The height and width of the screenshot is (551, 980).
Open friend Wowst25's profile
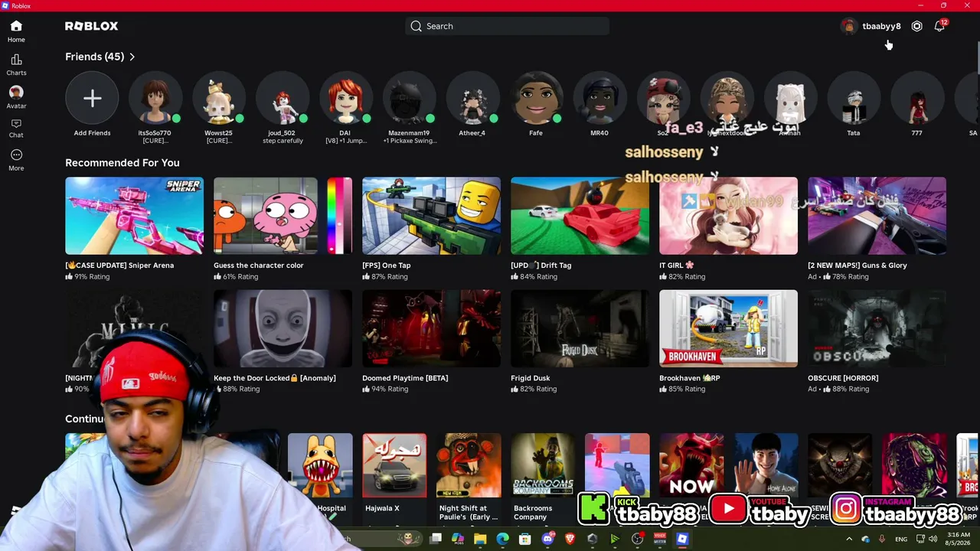click(x=219, y=98)
